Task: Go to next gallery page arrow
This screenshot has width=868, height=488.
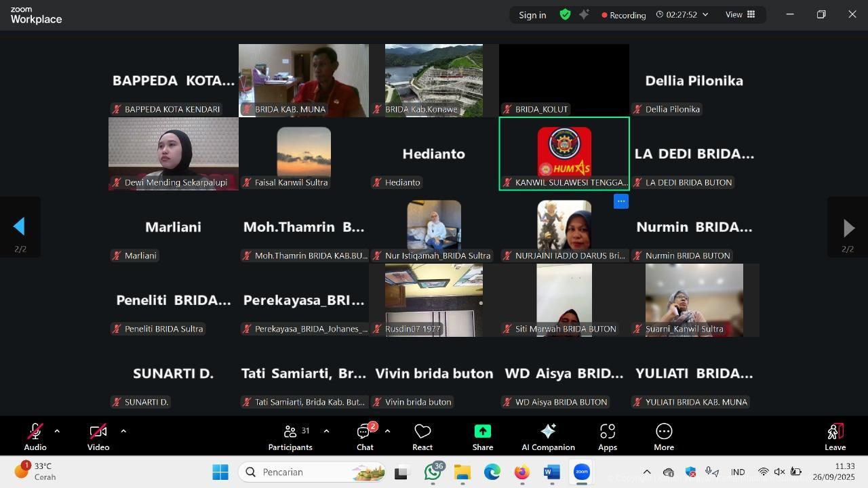Action: (848, 228)
